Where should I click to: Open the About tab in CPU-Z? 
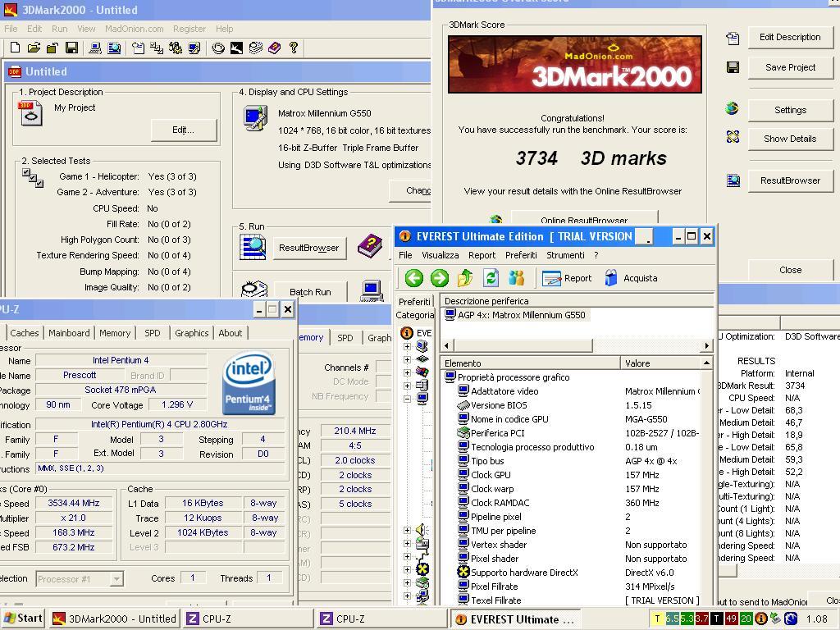pyautogui.click(x=231, y=333)
